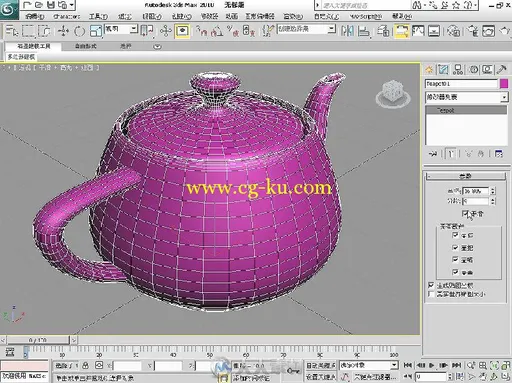The width and height of the screenshot is (512, 383).
Task: Click the Radius spinner arrows
Action: [493, 191]
